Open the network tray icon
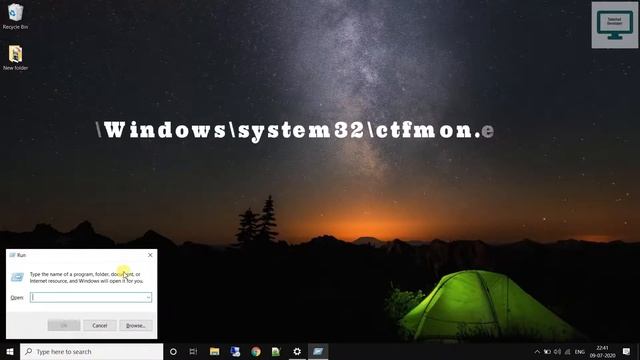This screenshot has width=640, height=360. (568, 352)
